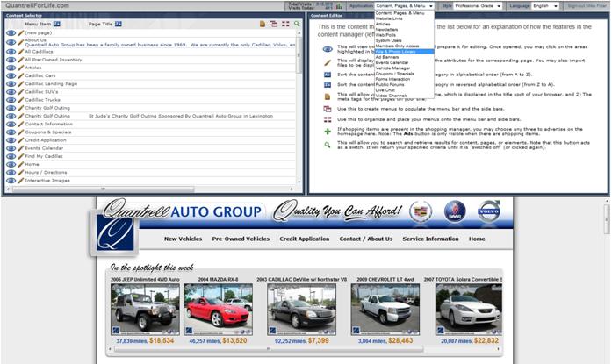Click pencil icon for Articles row
Image resolution: width=612 pixels, height=364 pixels.
21,68
